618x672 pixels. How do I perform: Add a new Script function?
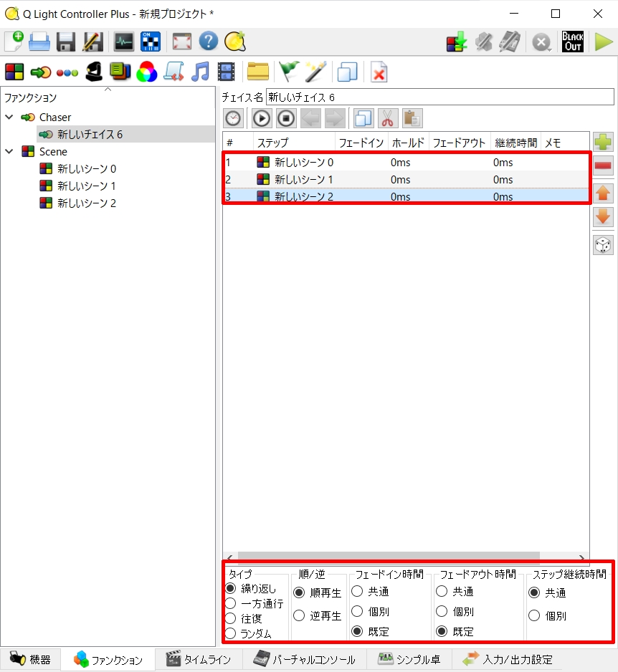pyautogui.click(x=173, y=72)
